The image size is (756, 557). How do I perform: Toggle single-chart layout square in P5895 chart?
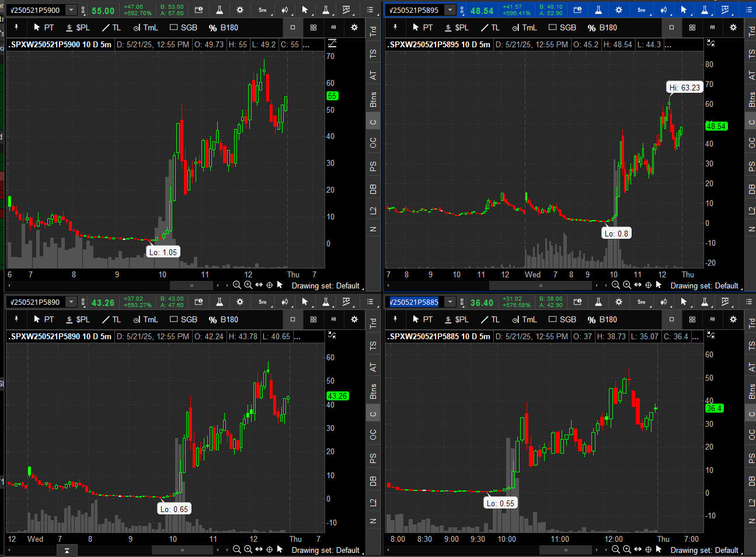pyautogui.click(x=671, y=27)
